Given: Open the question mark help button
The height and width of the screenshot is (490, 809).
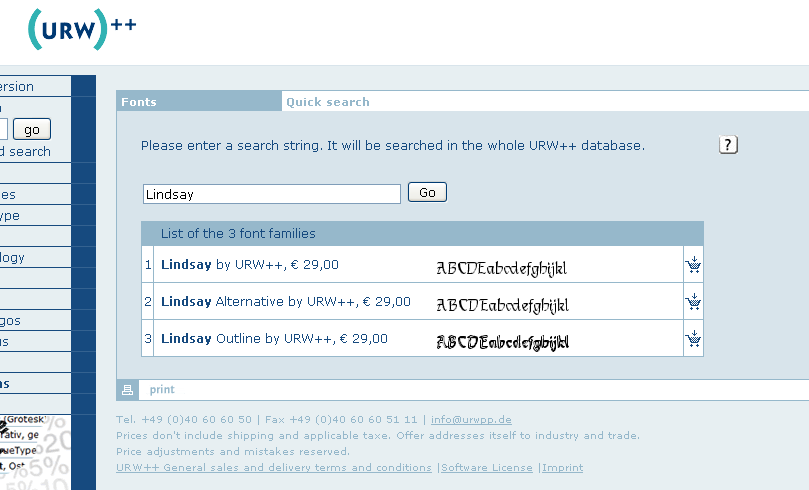Looking at the screenshot, I should click(728, 145).
